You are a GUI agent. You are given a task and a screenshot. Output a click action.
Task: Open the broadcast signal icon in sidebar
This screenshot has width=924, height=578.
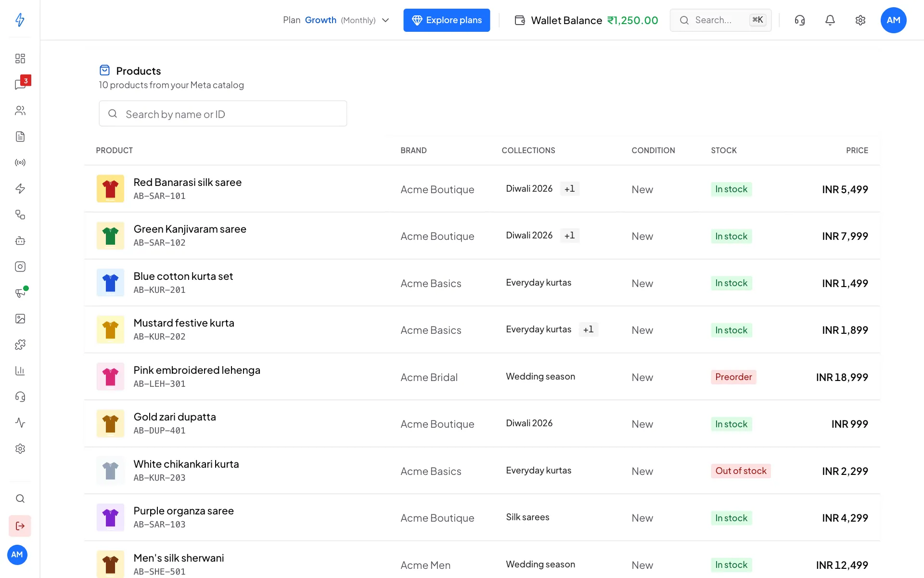(x=20, y=162)
